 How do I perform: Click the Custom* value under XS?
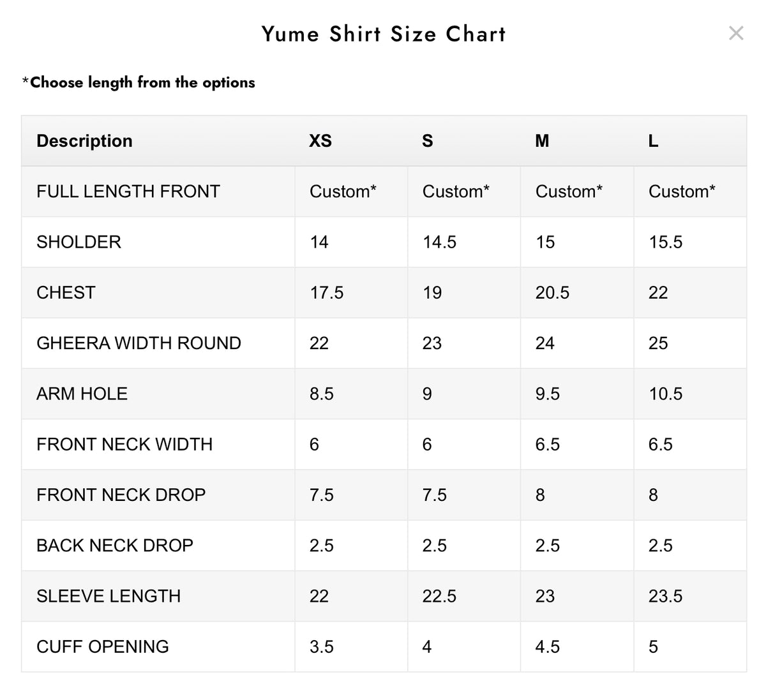(x=343, y=191)
